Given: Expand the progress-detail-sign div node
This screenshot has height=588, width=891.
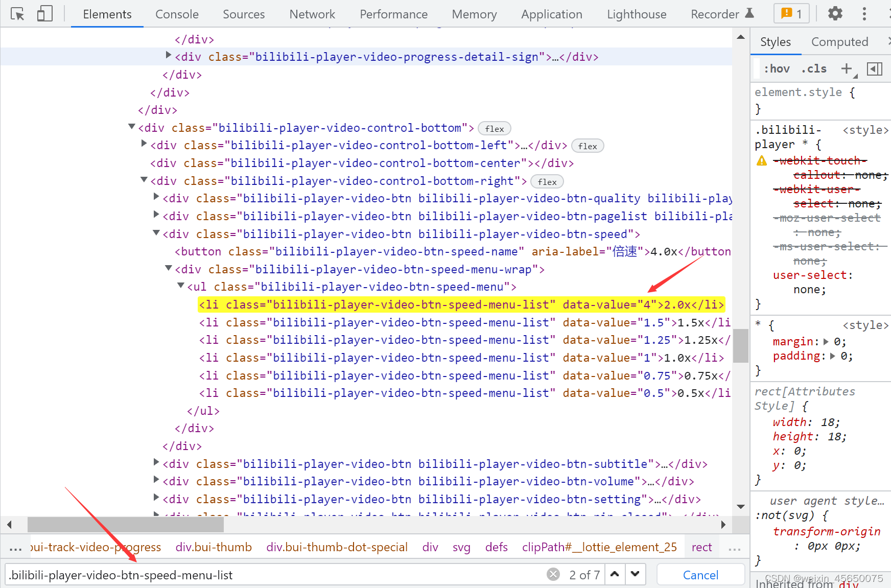Looking at the screenshot, I should 169,55.
